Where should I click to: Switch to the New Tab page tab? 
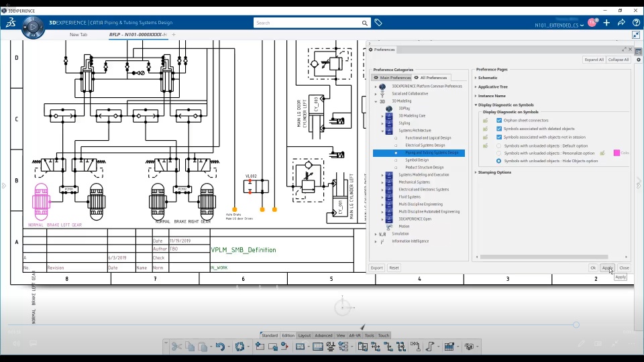(x=78, y=34)
